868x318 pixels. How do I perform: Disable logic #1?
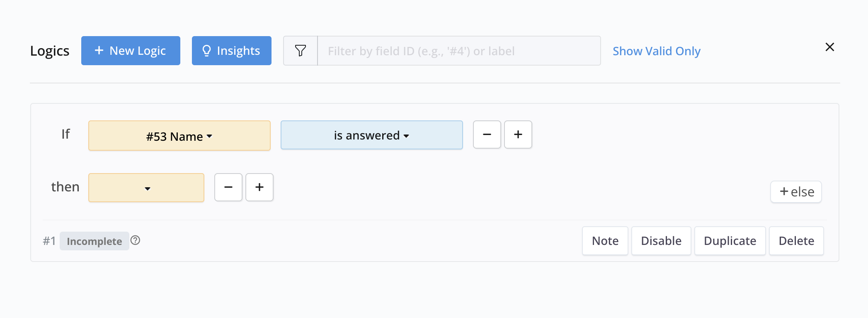coord(661,241)
